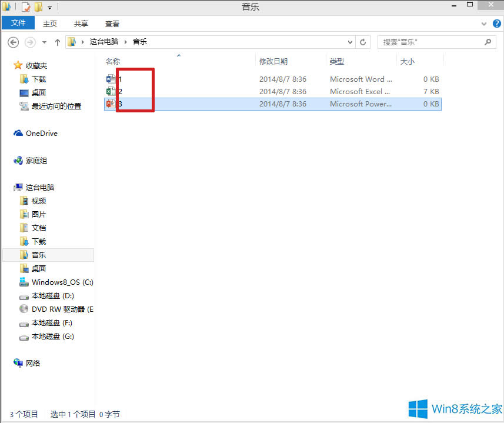Open the address bar history dropdown
504x423 pixels.
(350, 42)
